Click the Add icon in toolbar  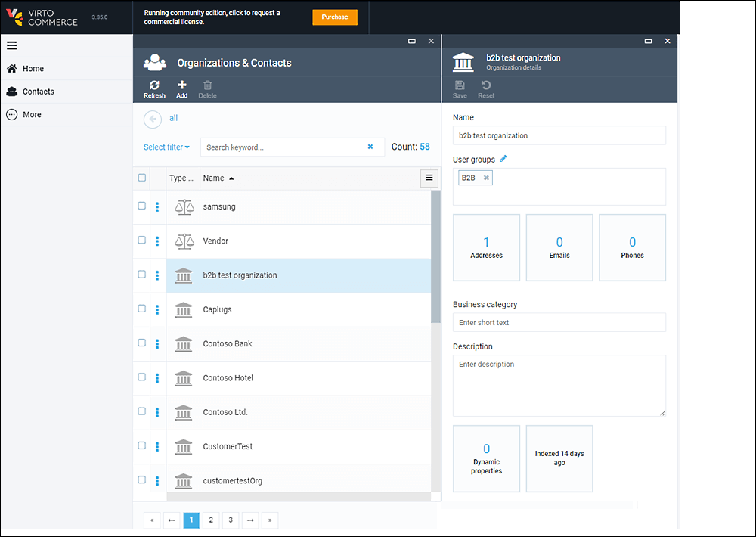click(x=181, y=89)
